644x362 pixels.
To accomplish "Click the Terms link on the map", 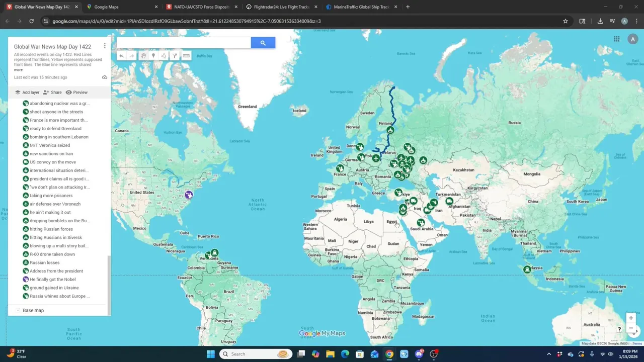I will point(637,343).
